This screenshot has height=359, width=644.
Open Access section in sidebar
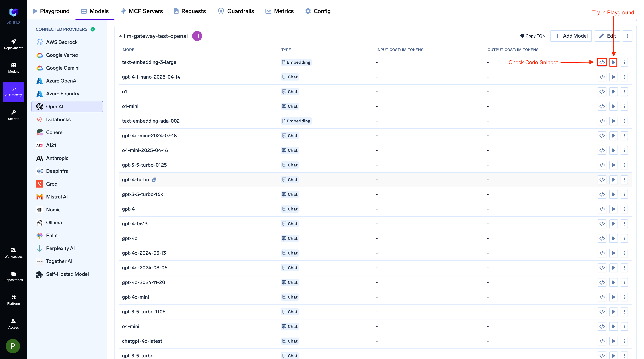tap(13, 324)
